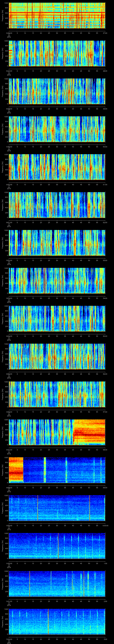The width and height of the screenshot is (114, 644).
Task: Click the red vertical line near 31 s in the 9:00:00 panel
Action: click(x=58, y=546)
